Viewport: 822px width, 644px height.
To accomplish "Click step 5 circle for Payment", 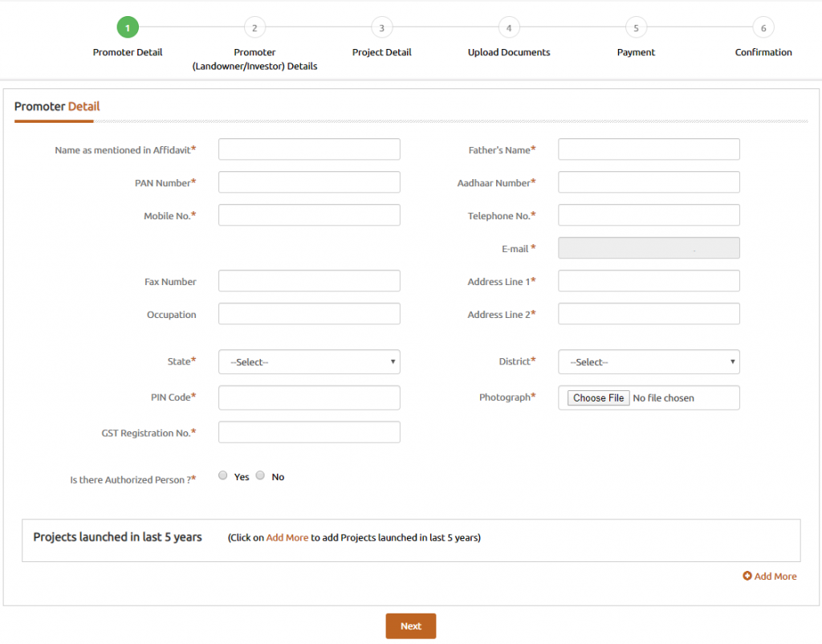I will pyautogui.click(x=636, y=27).
